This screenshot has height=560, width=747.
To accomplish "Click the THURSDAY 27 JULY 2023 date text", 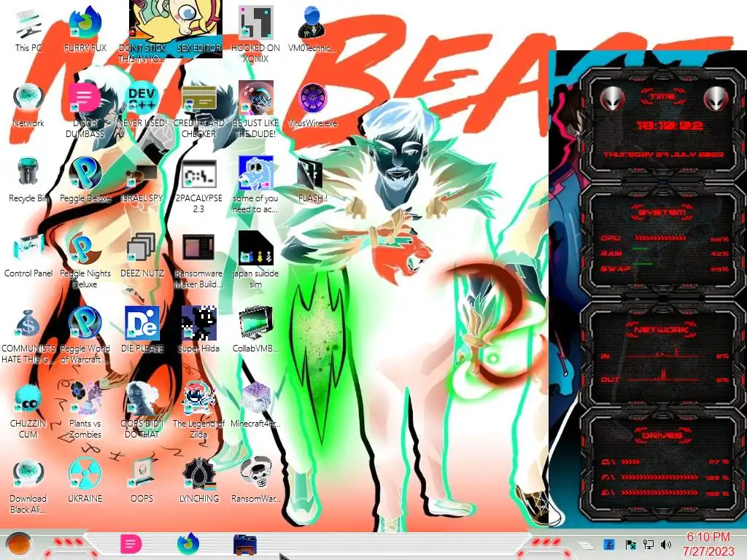I will coord(664,155).
